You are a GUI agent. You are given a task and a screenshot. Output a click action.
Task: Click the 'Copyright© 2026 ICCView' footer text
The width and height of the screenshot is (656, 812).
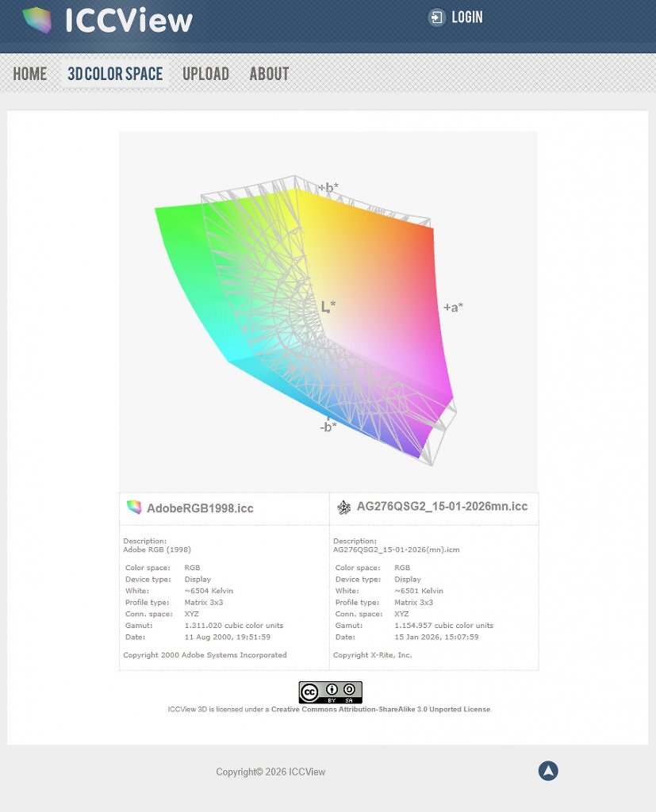(x=270, y=772)
